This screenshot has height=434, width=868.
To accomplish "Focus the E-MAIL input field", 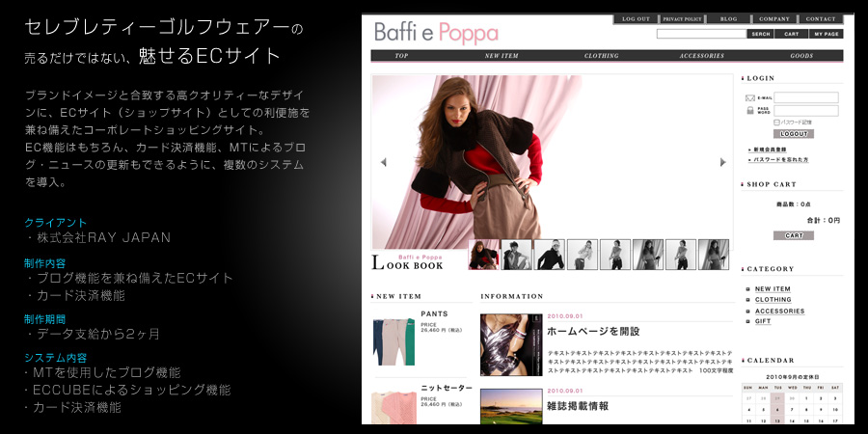I will point(806,97).
